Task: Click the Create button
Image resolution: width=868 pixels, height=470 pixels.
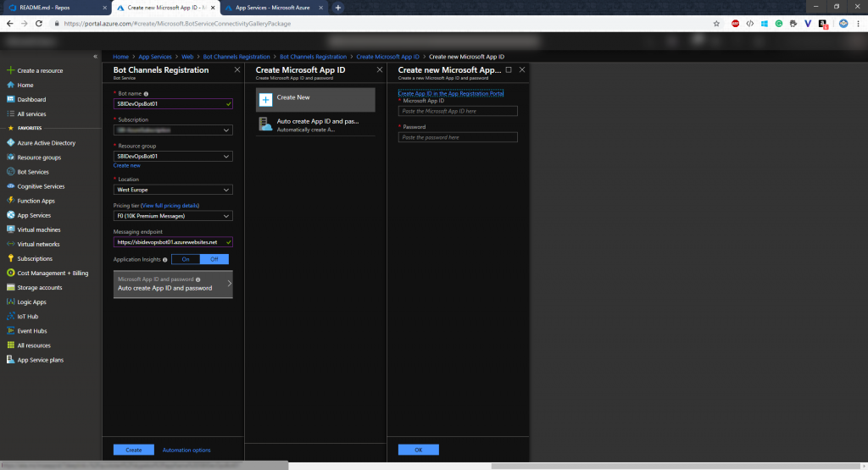Action: click(x=133, y=450)
